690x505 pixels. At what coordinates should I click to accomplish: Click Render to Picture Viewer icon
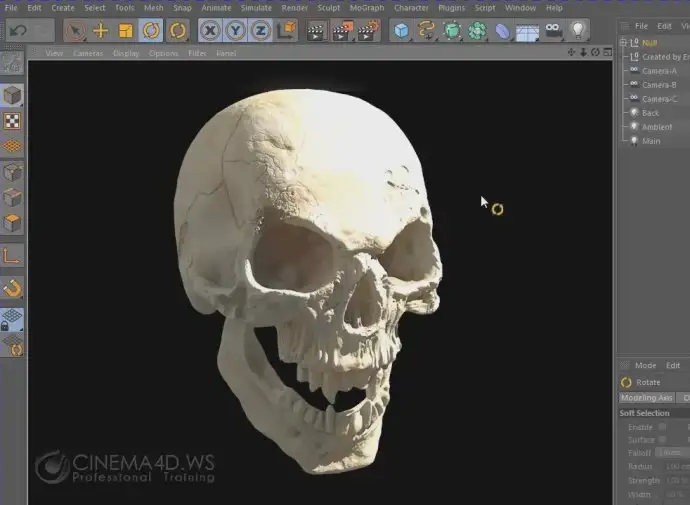341,31
